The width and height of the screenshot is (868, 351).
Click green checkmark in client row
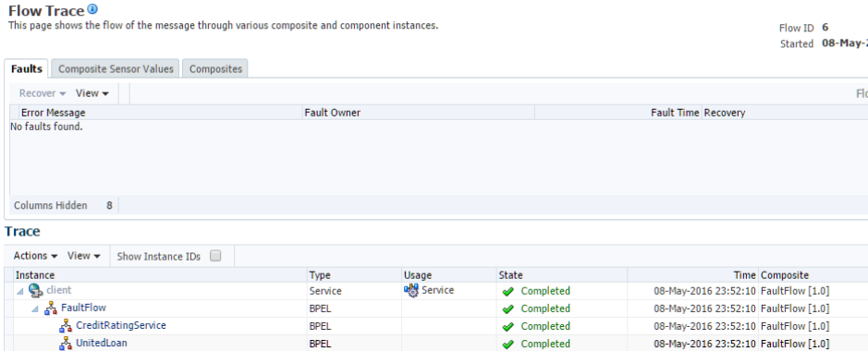(507, 291)
